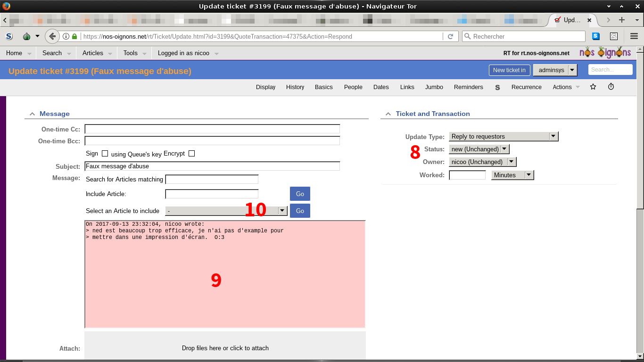
Task: Expand the Status dropdown
Action: pos(479,149)
